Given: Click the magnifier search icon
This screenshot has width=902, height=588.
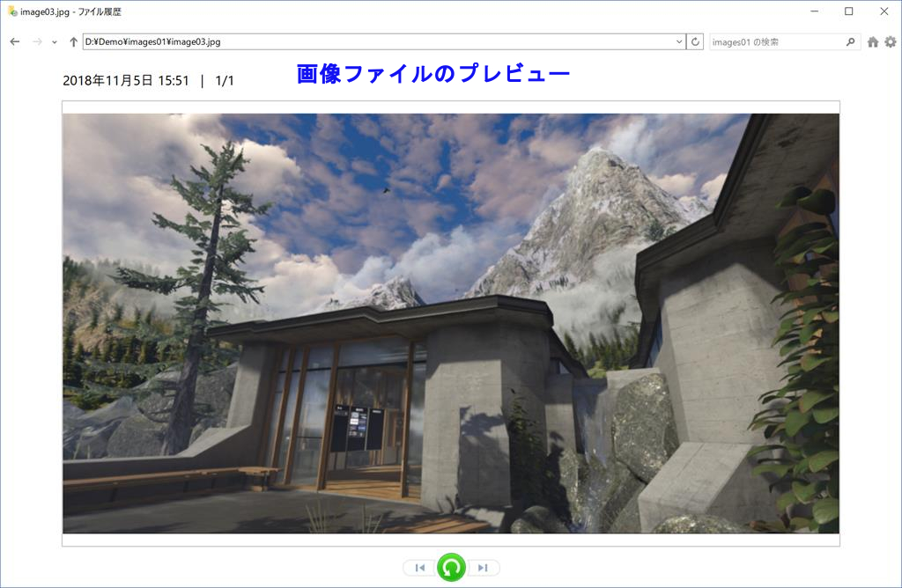Looking at the screenshot, I should 851,41.
